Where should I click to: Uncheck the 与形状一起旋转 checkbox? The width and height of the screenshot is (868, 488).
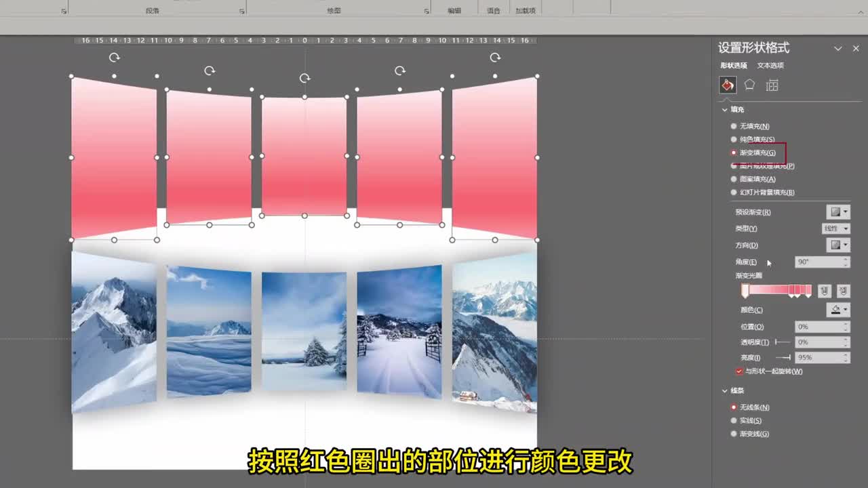coord(738,371)
